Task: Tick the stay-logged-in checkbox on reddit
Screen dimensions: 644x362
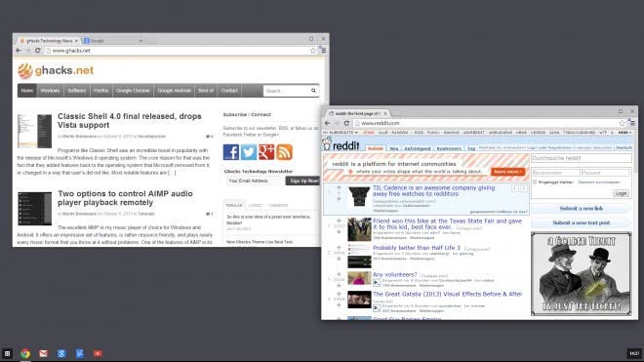Action: (x=535, y=181)
